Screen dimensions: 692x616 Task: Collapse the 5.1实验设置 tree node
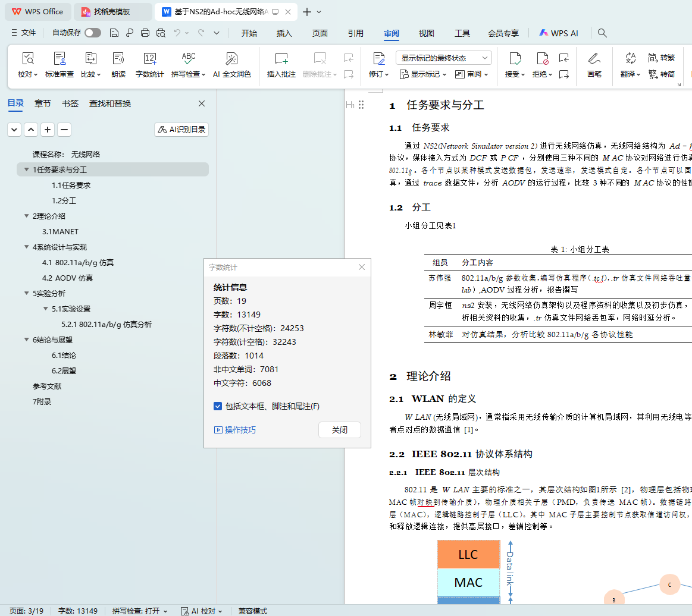pos(45,309)
